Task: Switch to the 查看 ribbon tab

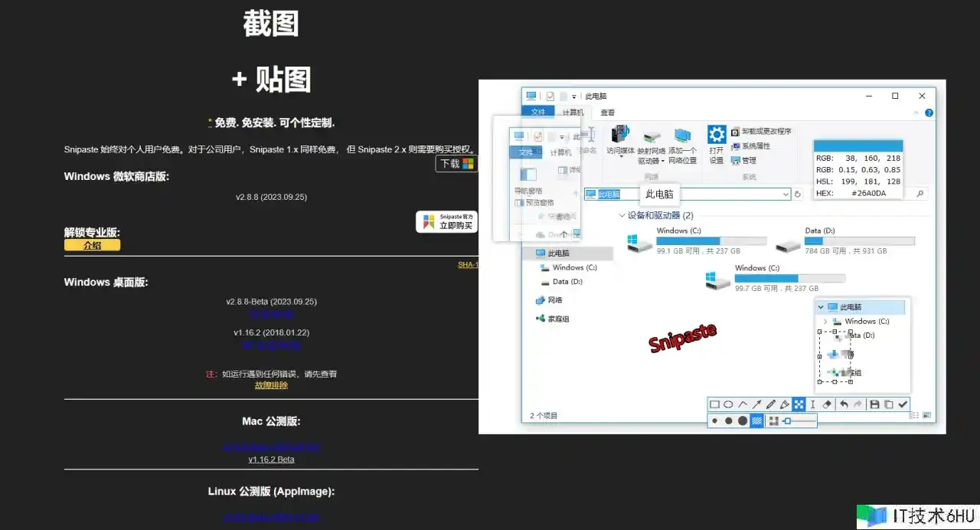Action: click(607, 112)
